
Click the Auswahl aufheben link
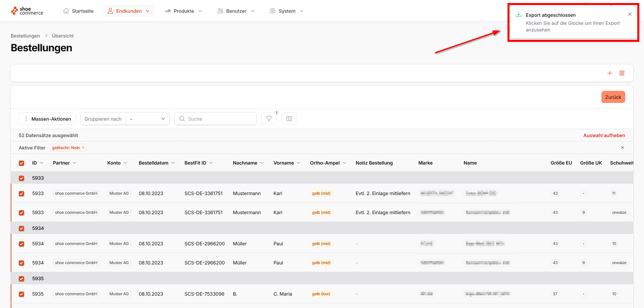604,135
